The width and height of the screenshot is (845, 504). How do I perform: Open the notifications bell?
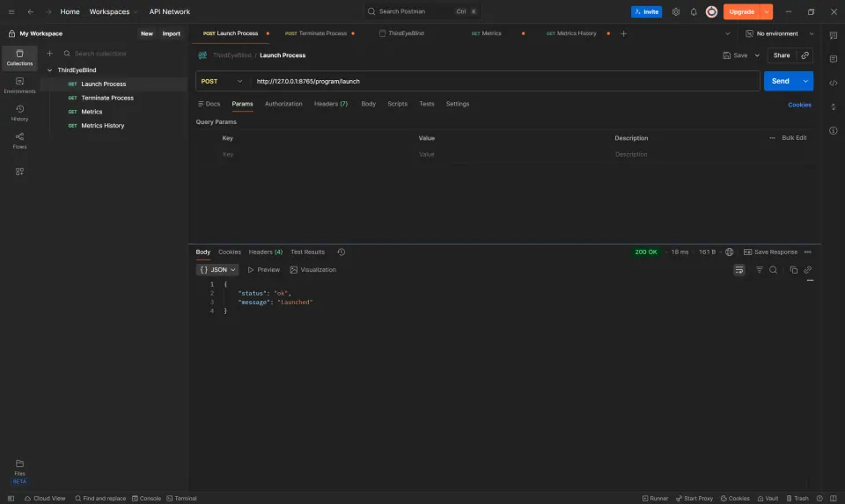click(694, 11)
